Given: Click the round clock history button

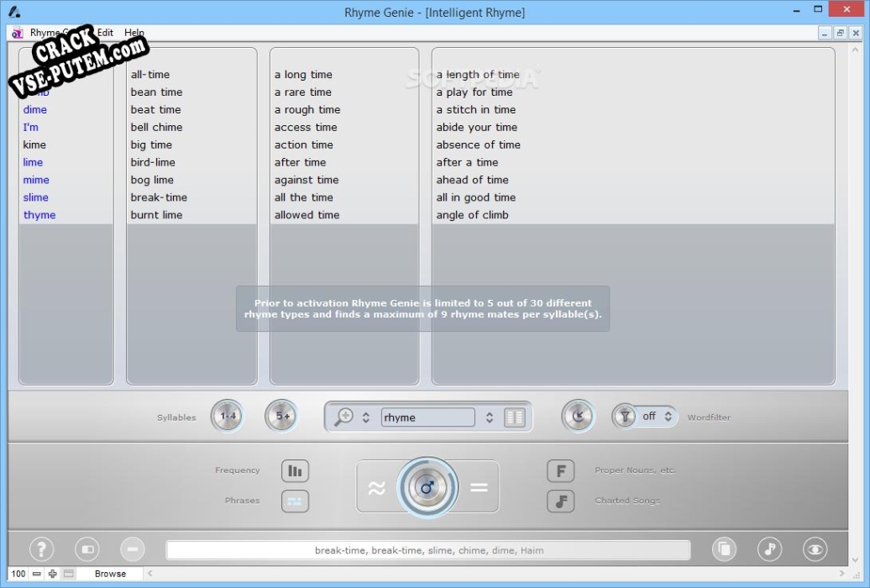Looking at the screenshot, I should [x=577, y=417].
